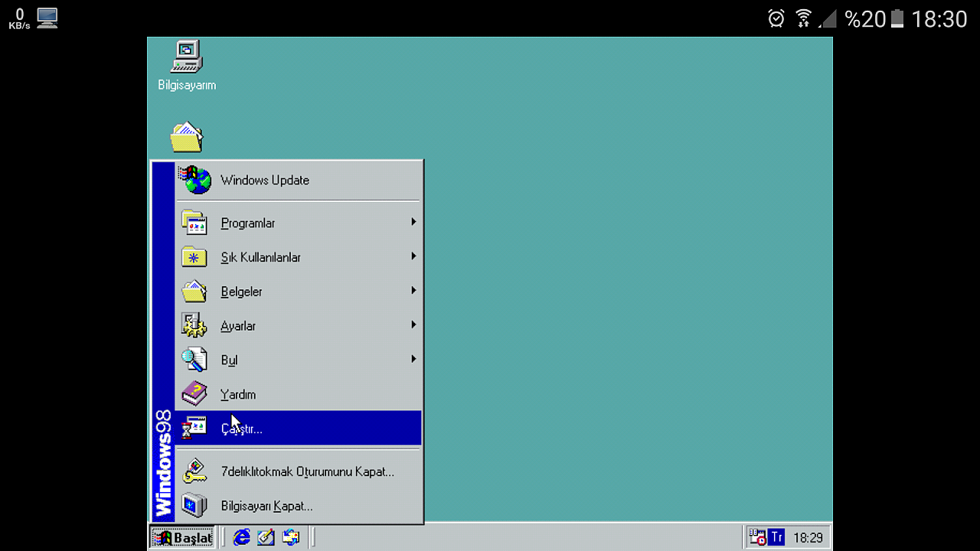Launch Windows Update from the Start menu
This screenshot has height=551, width=980.
(x=299, y=181)
